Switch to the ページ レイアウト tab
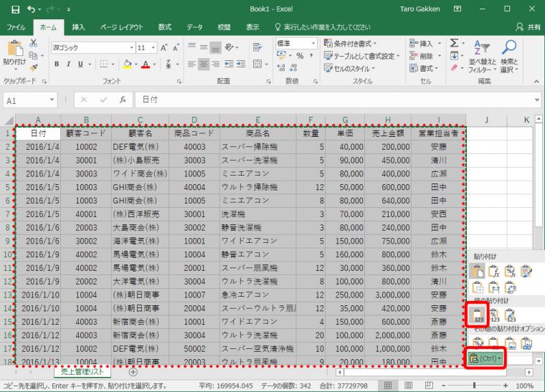This screenshot has height=392, width=545. [x=122, y=27]
